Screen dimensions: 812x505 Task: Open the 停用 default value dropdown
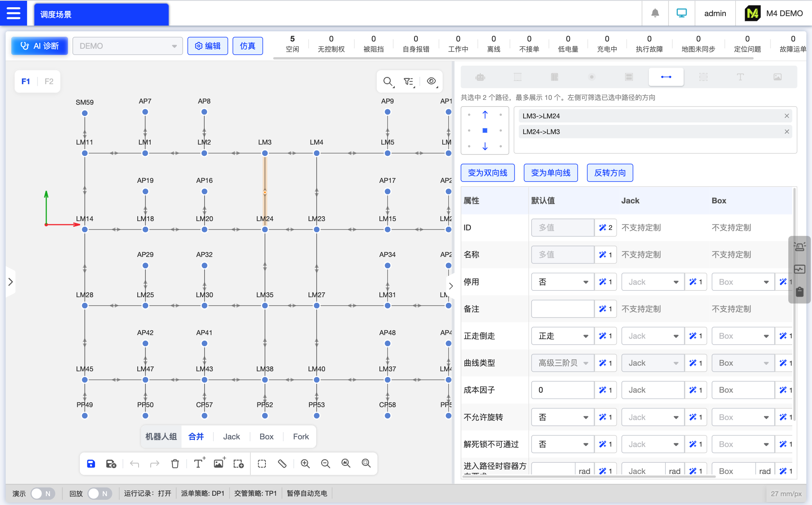pos(562,282)
